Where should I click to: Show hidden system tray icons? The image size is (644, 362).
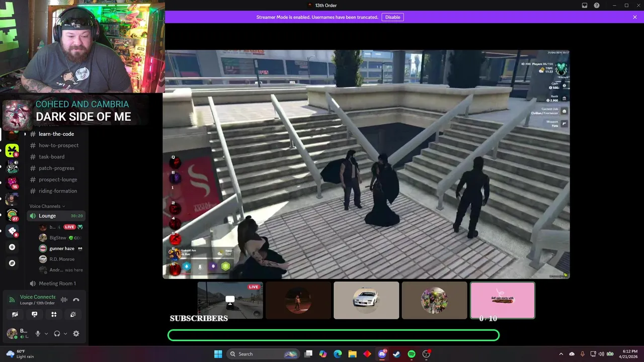[x=561, y=354]
